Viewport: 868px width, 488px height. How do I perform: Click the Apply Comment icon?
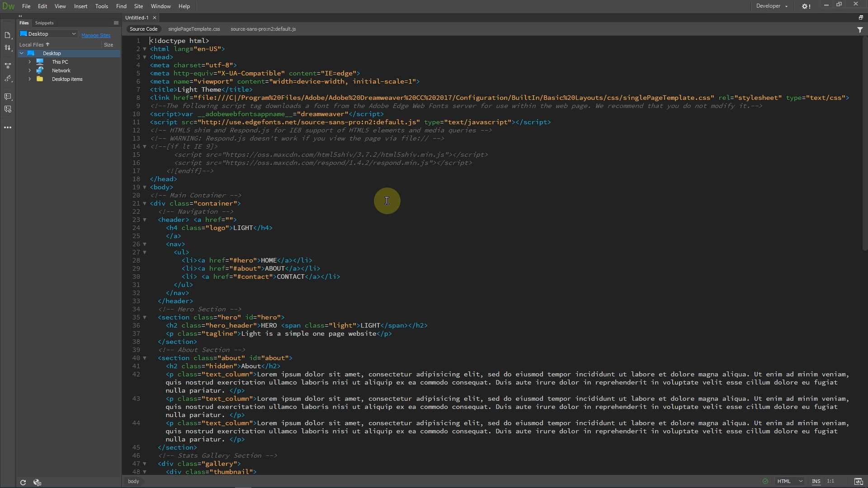coord(8,97)
